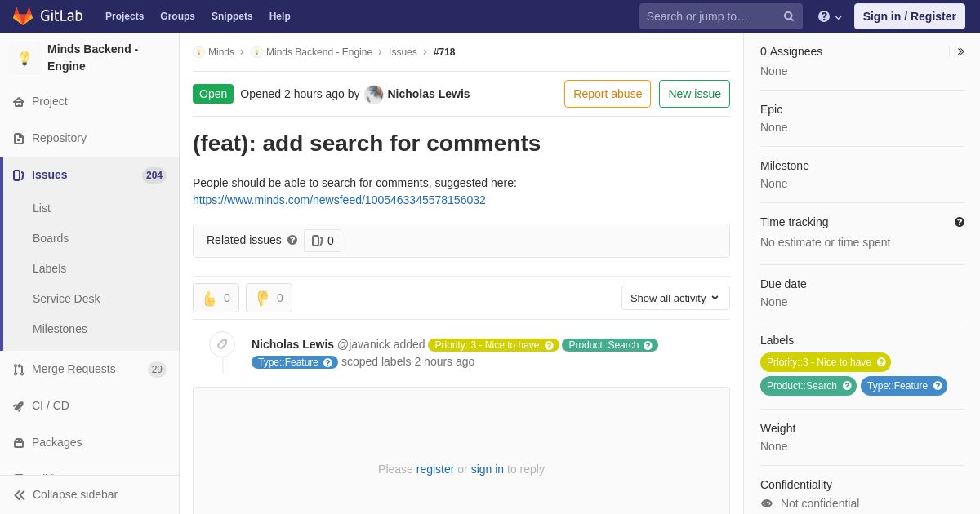Screen dimensions: 980x514
Task: Click the search magnifier icon
Action: [788, 16]
